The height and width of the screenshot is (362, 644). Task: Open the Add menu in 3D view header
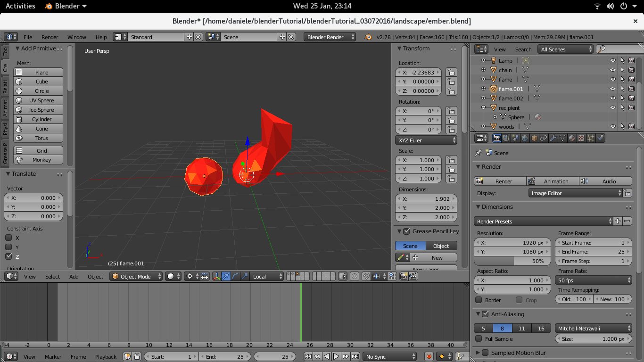coord(74,277)
